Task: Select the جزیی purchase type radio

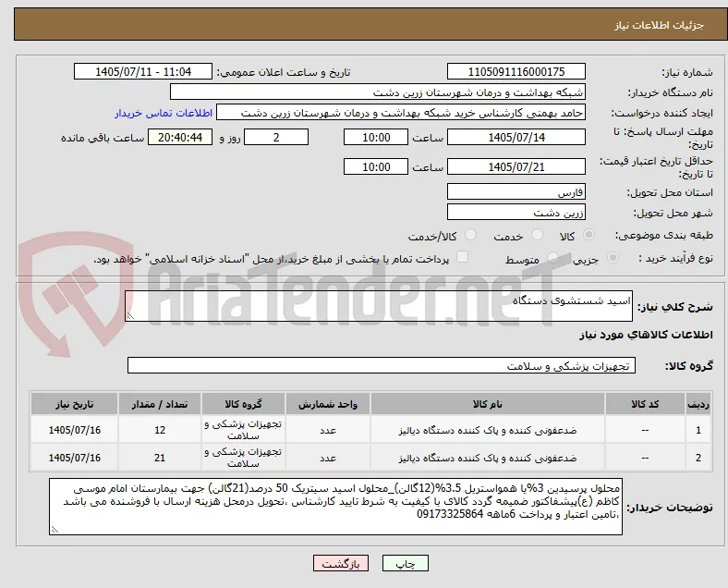Action: 613,257
